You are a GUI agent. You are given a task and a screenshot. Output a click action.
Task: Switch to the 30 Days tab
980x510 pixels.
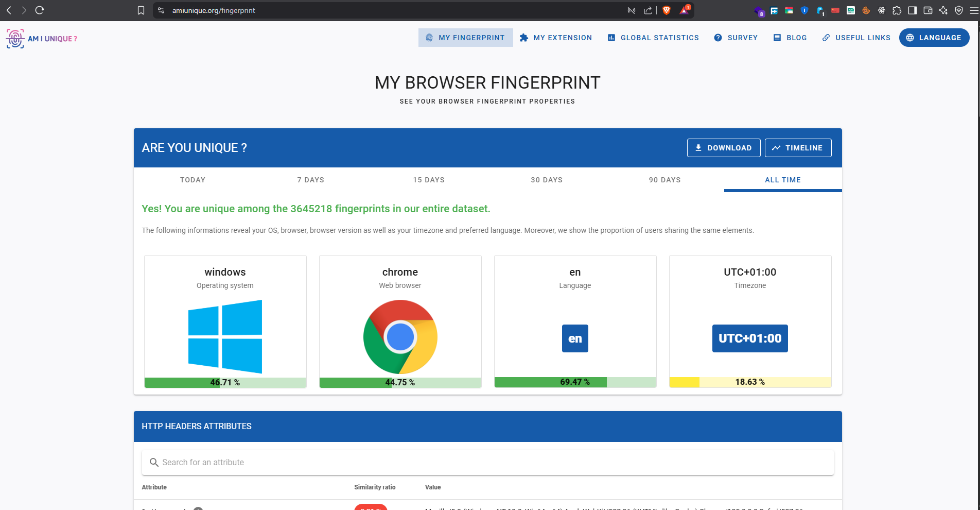point(547,180)
